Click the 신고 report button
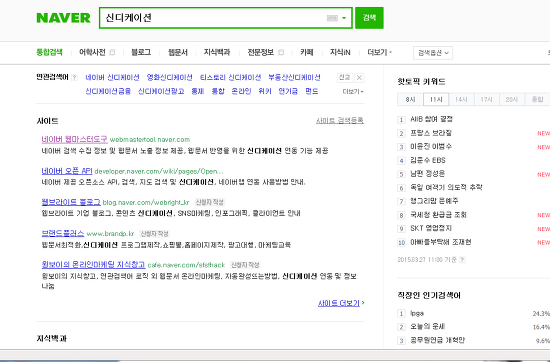 [344, 78]
